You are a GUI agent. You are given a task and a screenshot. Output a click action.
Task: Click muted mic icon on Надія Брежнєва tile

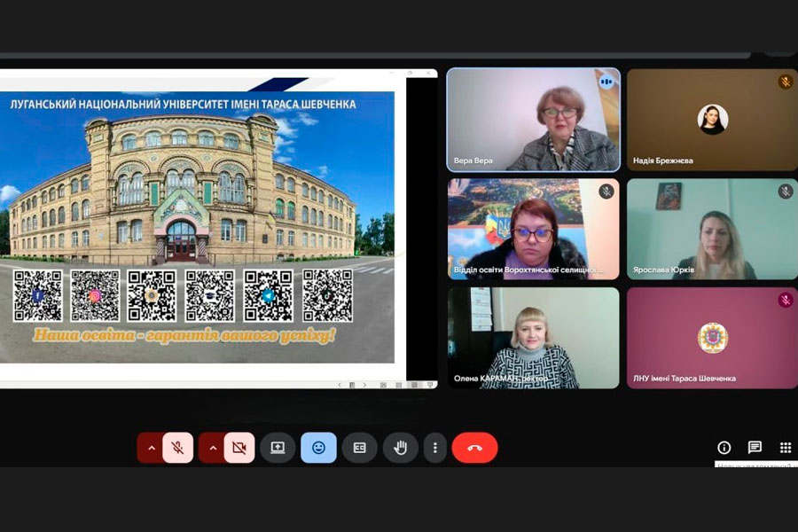[x=786, y=82]
